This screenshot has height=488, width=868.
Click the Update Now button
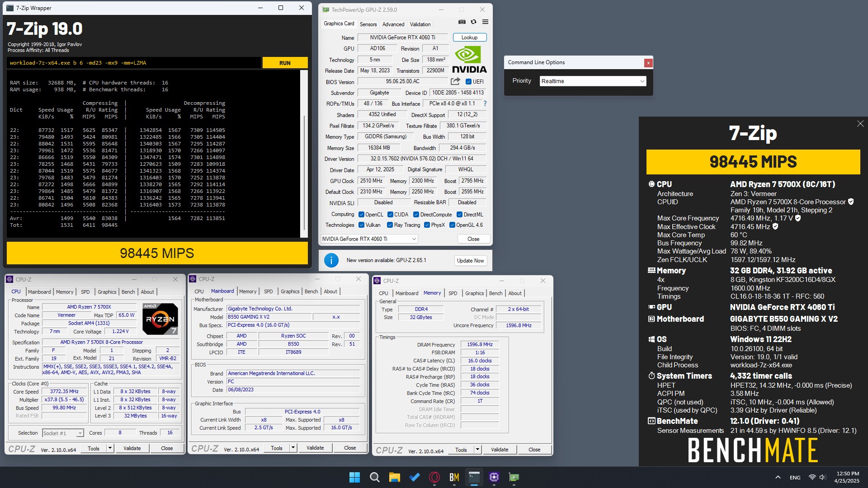(x=470, y=260)
